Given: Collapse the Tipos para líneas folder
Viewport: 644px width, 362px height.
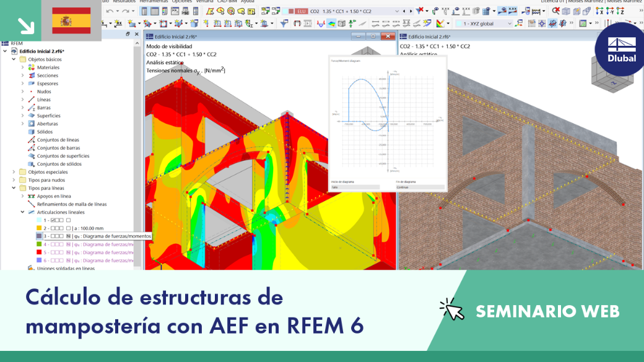Looking at the screenshot, I should (14, 188).
